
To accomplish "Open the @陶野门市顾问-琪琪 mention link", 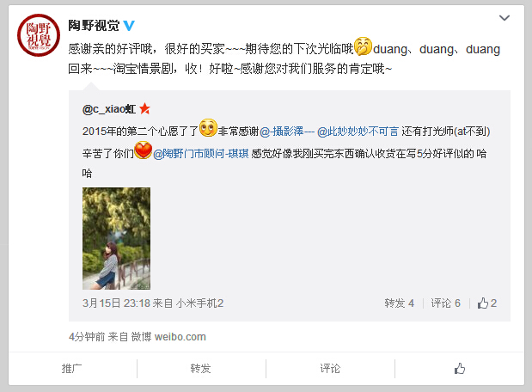I will click(x=201, y=154).
